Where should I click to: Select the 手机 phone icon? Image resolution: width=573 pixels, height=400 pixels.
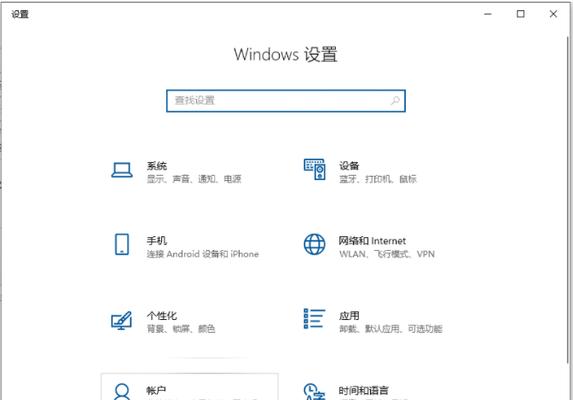point(122,244)
